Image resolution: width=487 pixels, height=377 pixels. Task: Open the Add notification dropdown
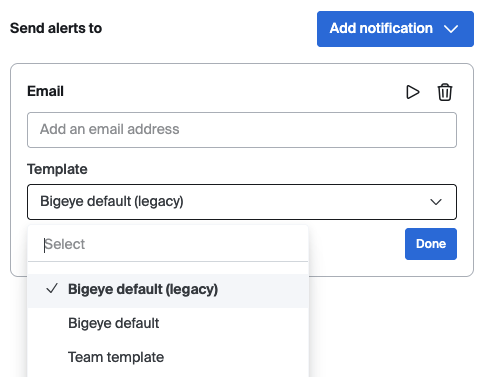395,29
